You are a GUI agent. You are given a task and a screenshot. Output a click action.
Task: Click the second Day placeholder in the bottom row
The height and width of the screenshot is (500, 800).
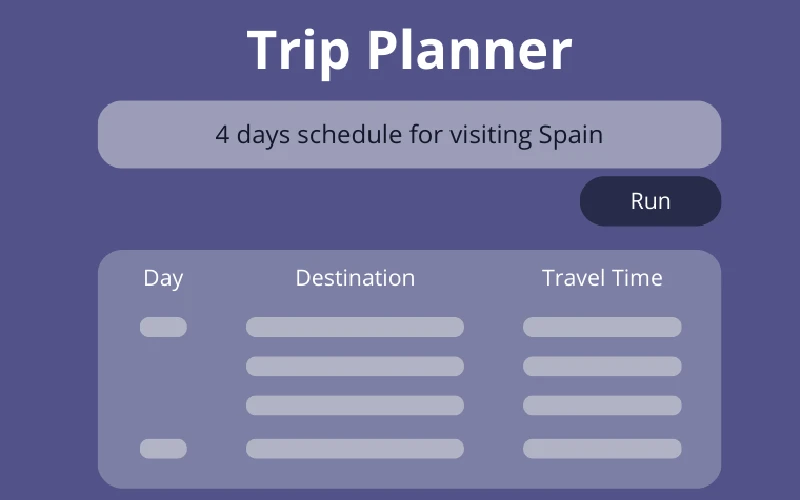click(x=163, y=448)
